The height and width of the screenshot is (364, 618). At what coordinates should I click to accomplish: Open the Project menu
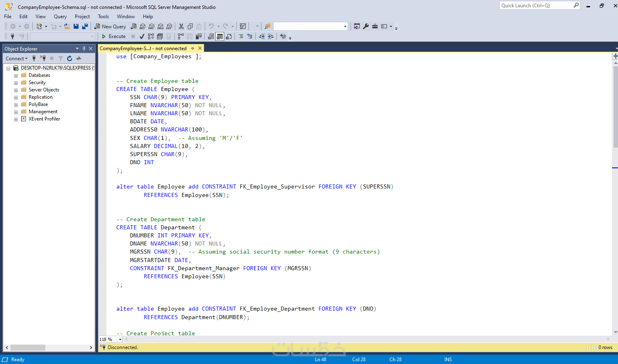82,17
